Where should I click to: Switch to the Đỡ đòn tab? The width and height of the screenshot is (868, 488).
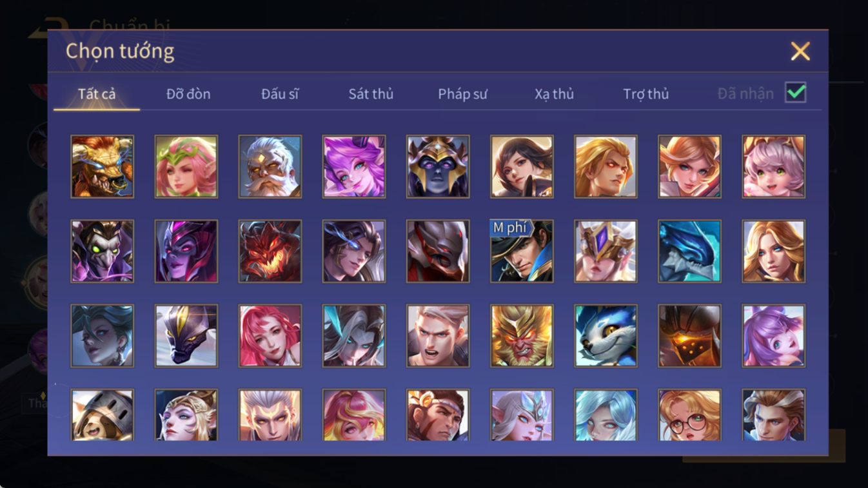coord(188,94)
